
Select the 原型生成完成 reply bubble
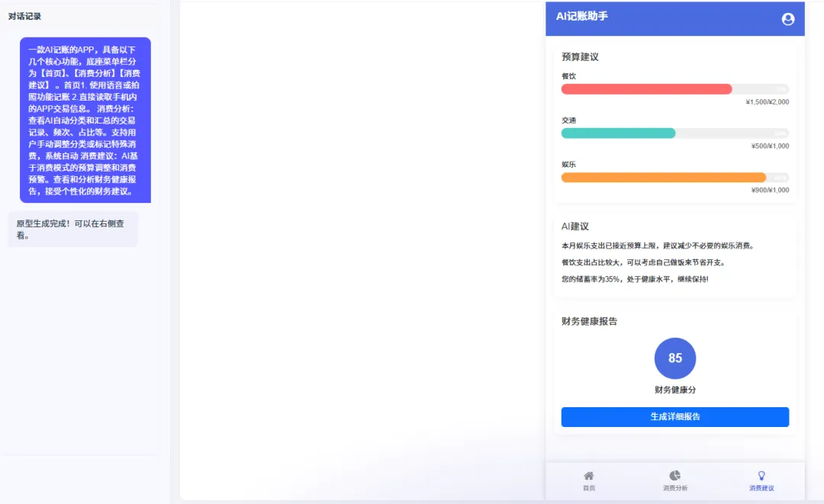[73, 230]
